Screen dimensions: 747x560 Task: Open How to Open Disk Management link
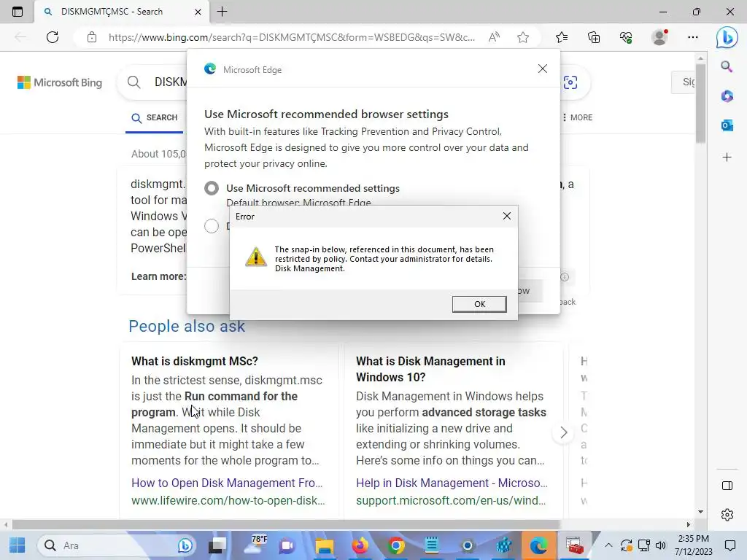[x=227, y=483]
